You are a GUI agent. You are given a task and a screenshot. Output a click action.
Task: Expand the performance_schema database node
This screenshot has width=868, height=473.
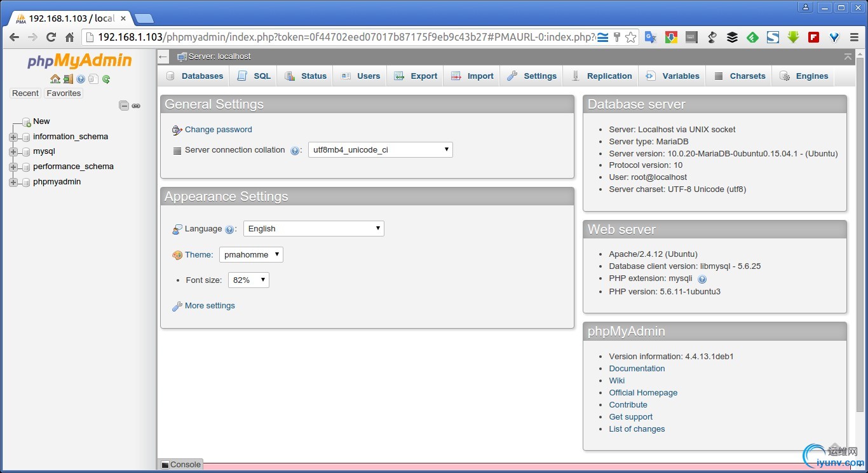(13, 167)
